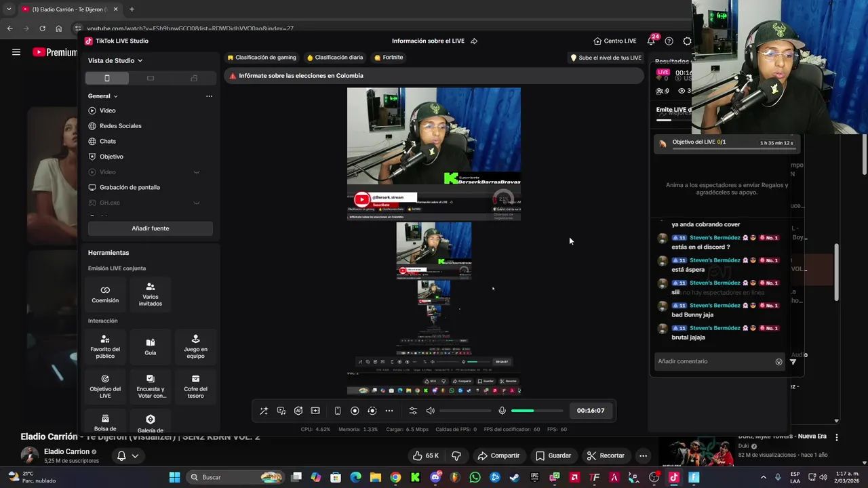
Task: Open the YouTube subscription bell dropdown
Action: 127,455
